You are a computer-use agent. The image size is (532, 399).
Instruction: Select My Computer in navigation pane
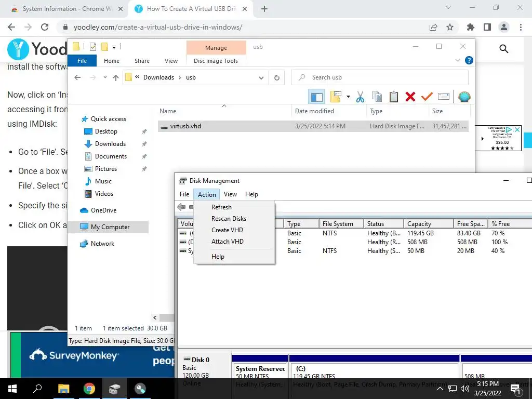click(110, 227)
